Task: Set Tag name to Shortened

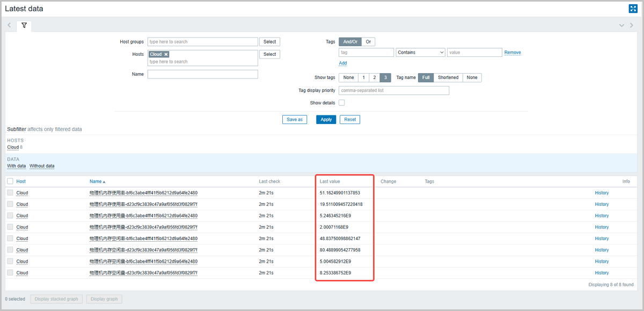Action: tap(448, 77)
